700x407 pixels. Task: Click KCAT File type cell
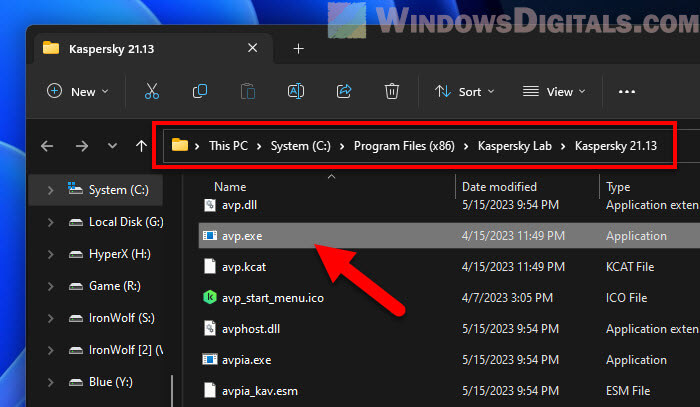tap(630, 267)
